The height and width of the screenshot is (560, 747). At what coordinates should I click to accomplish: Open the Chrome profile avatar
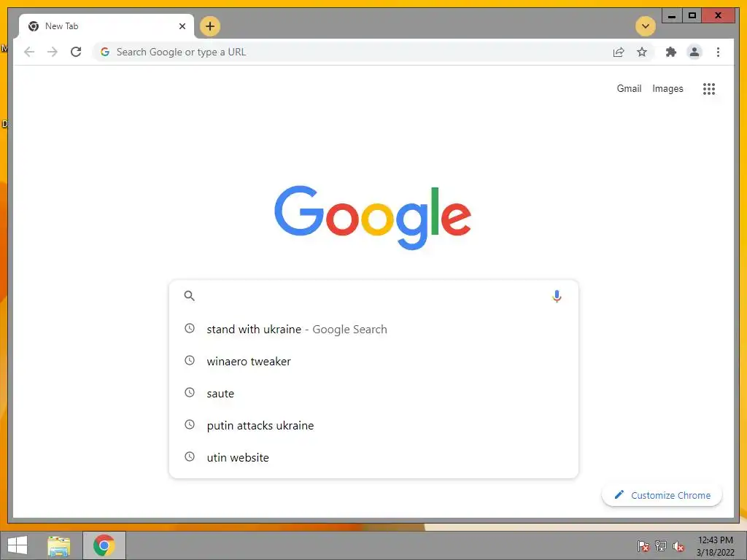coord(694,52)
